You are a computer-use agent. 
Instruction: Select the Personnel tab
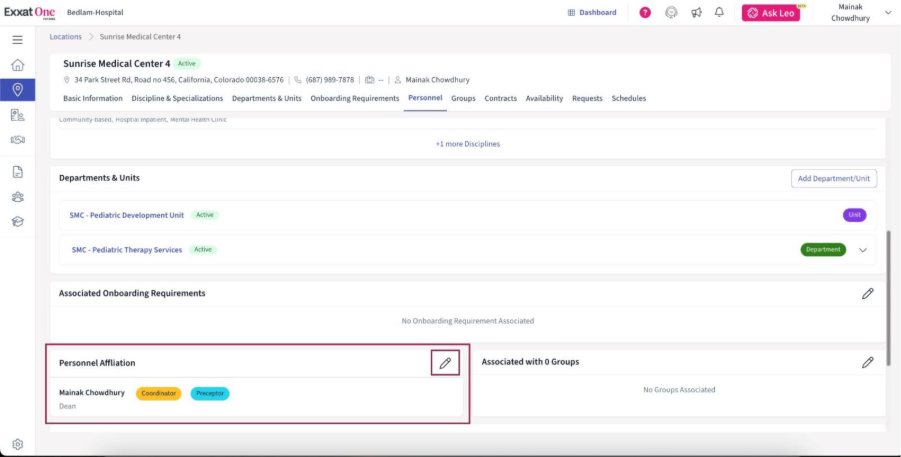(x=425, y=98)
